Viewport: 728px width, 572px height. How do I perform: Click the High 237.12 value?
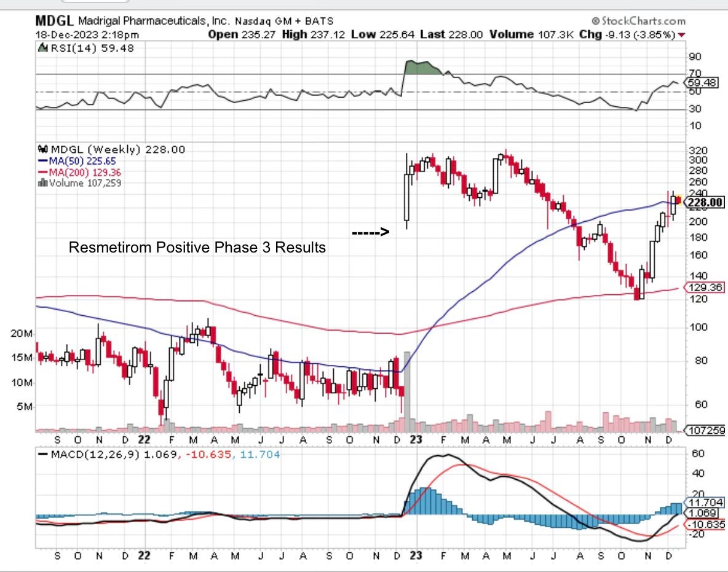[x=314, y=35]
